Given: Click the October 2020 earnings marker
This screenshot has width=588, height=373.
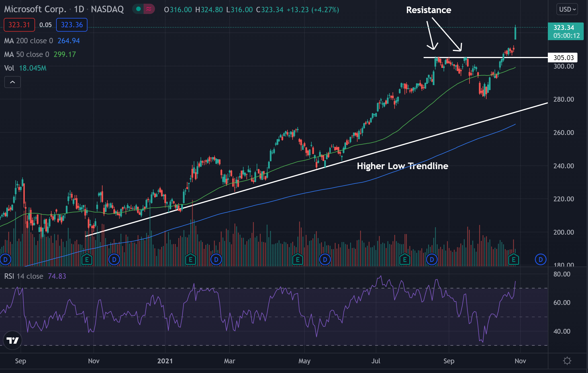Looking at the screenshot, I should click(87, 259).
